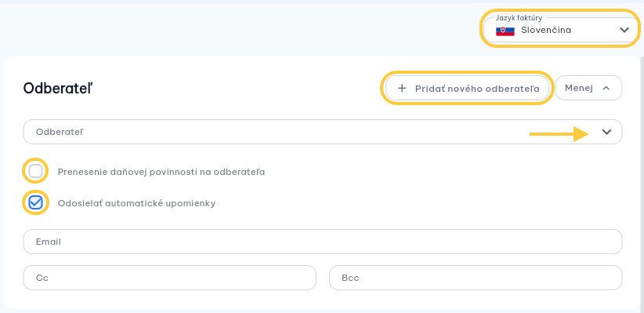Screen dimensions: 644x313
Task: Click the Slovak flag icon
Action: [x=505, y=31]
